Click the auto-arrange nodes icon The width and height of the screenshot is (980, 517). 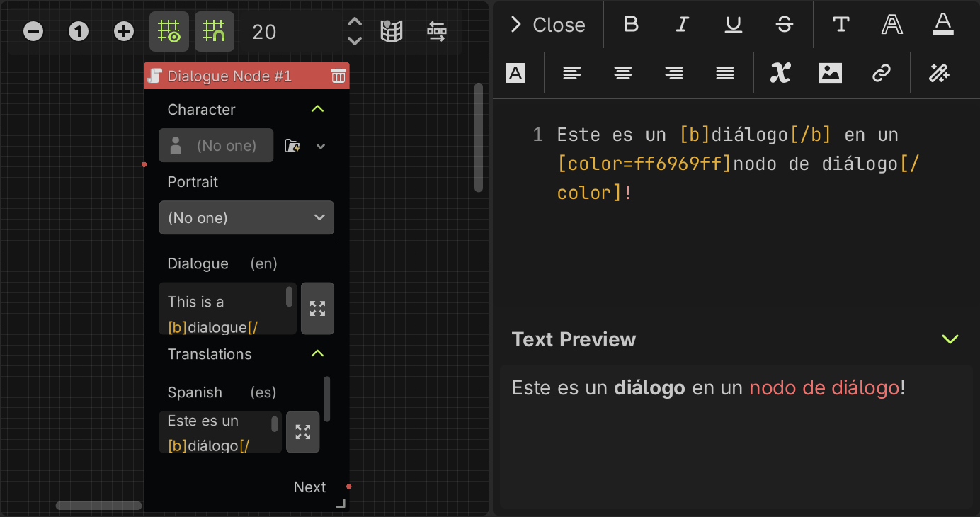coord(437,31)
